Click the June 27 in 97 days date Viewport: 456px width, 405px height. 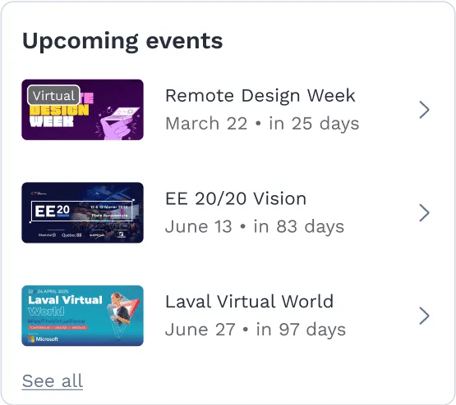(255, 330)
